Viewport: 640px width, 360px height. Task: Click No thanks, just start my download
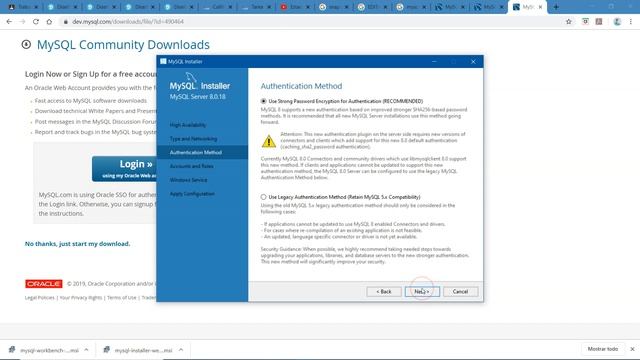point(78,244)
